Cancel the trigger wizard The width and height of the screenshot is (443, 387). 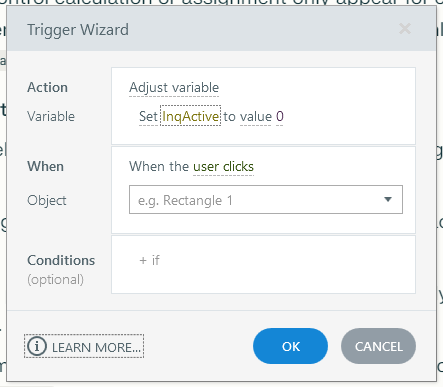[x=378, y=346]
